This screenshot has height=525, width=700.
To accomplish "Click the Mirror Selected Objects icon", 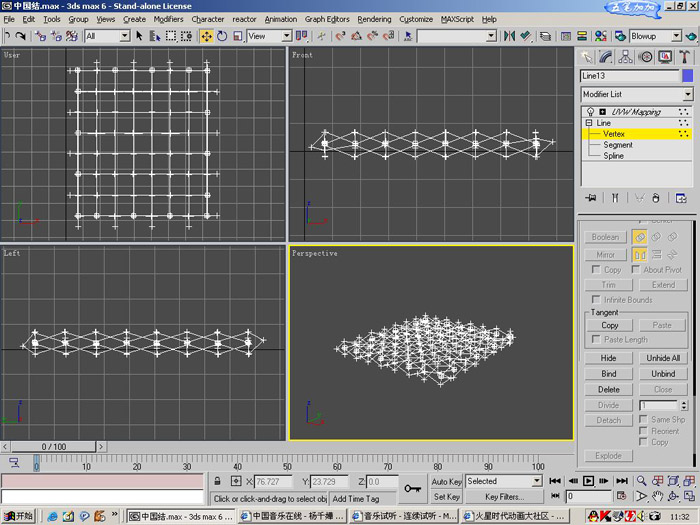I will coord(509,36).
